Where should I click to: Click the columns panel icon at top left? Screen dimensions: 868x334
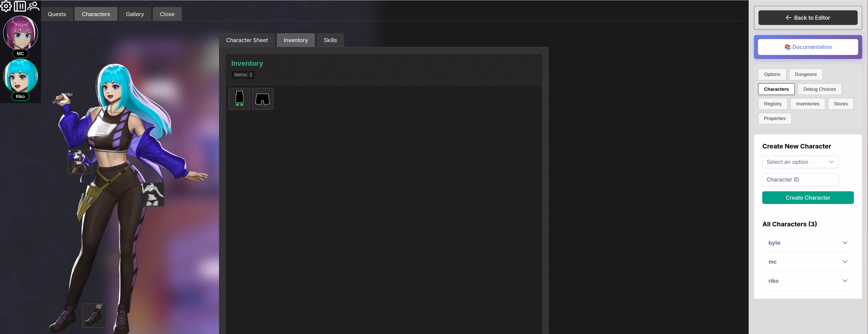19,6
